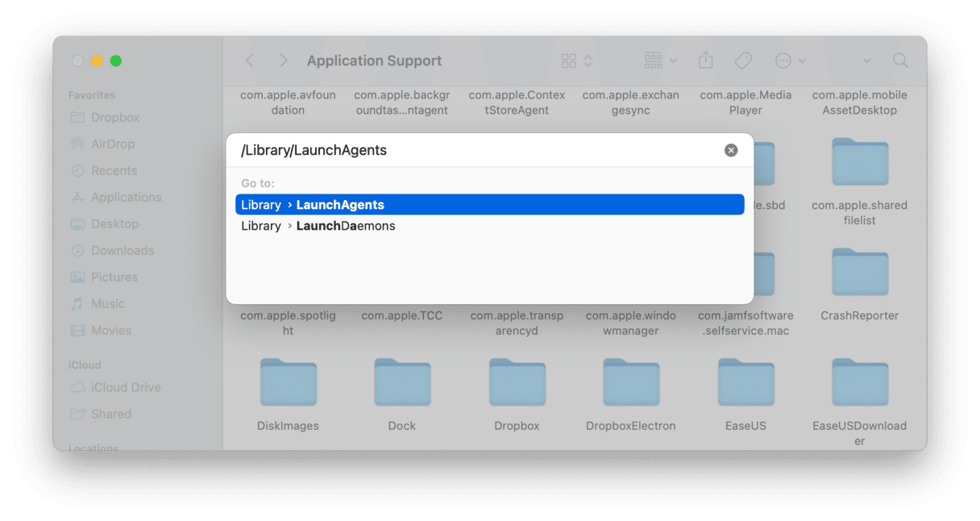This screenshot has width=980, height=521.
Task: Open the Dock folder
Action: click(x=402, y=382)
